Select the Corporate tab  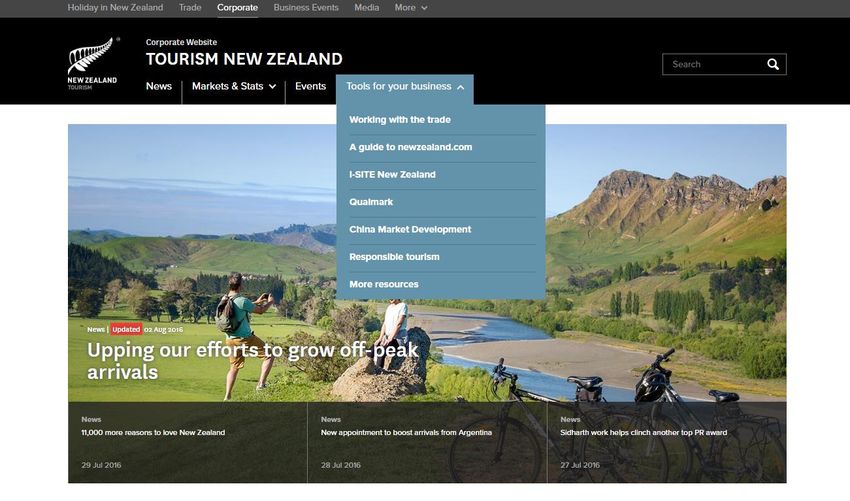pyautogui.click(x=237, y=8)
